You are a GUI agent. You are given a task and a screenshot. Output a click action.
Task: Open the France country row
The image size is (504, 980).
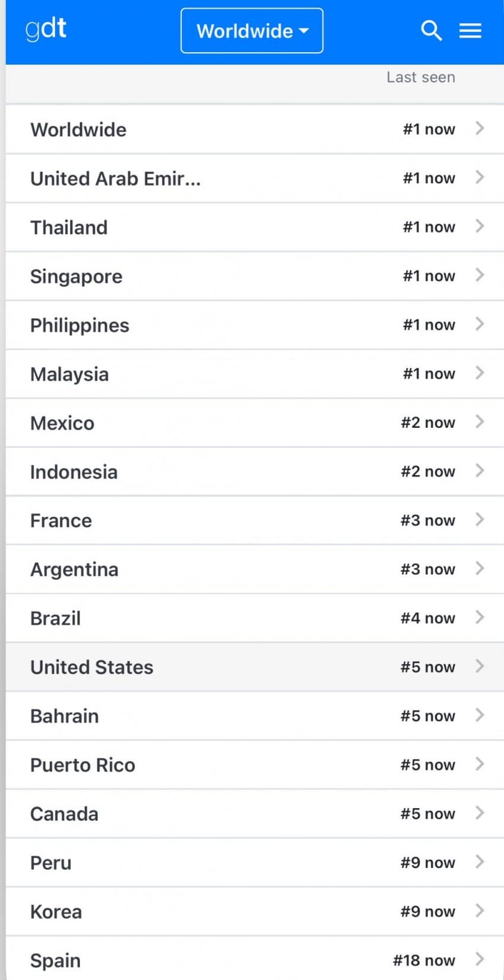tap(61, 520)
